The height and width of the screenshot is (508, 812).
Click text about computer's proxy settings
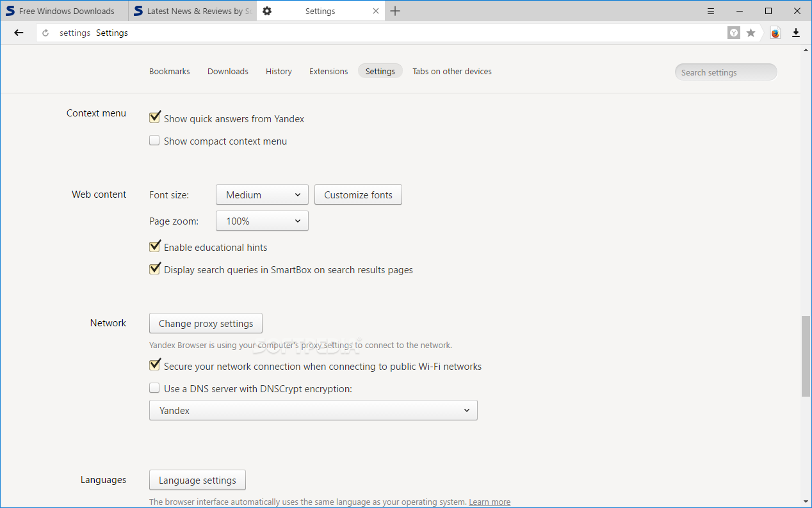tap(300, 345)
